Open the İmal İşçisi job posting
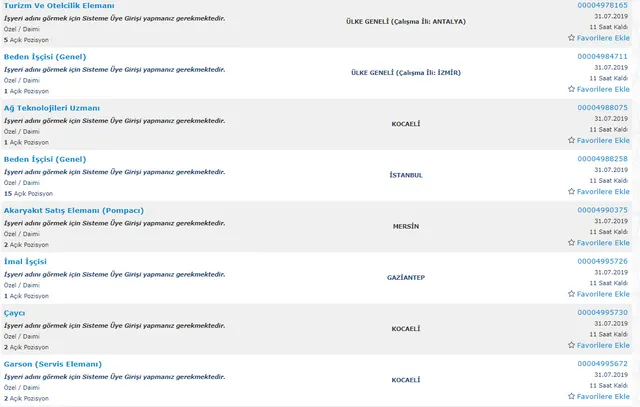Screen dimensions: 640x407 (27, 261)
